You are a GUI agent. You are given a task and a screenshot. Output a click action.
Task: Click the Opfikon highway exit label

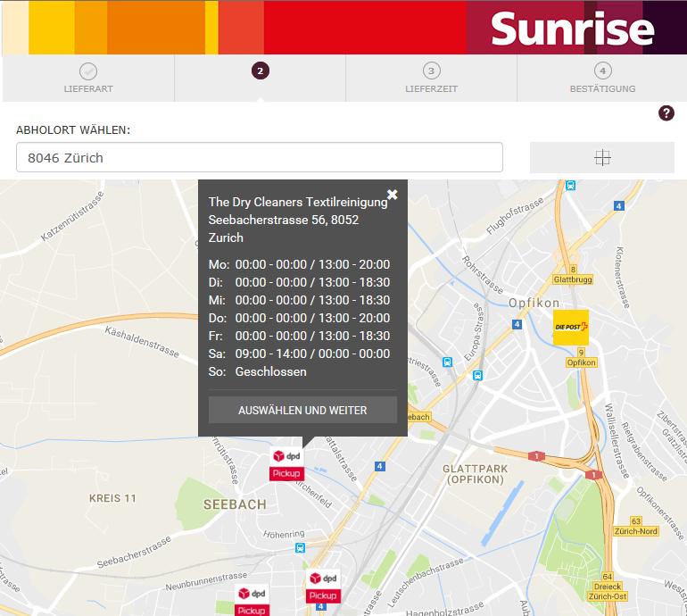pyautogui.click(x=582, y=362)
